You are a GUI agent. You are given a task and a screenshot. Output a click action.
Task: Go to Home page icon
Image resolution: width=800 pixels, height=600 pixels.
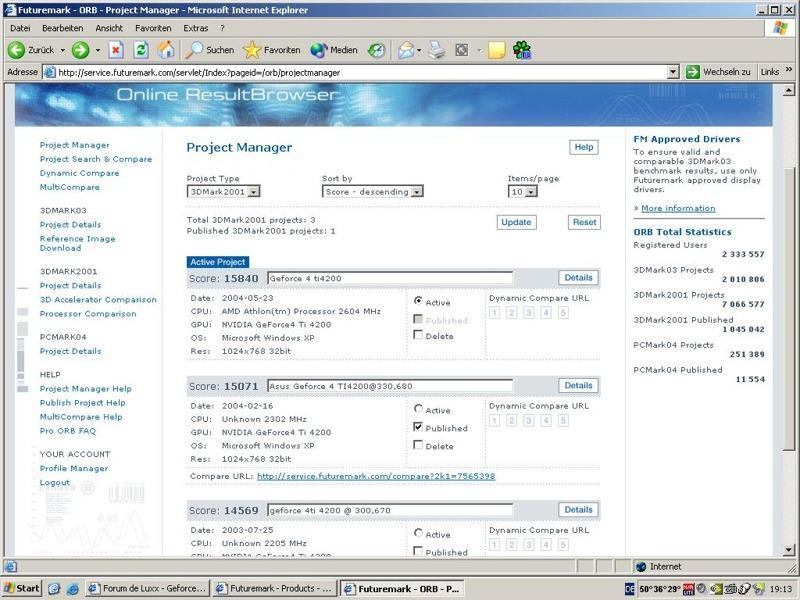coord(165,50)
